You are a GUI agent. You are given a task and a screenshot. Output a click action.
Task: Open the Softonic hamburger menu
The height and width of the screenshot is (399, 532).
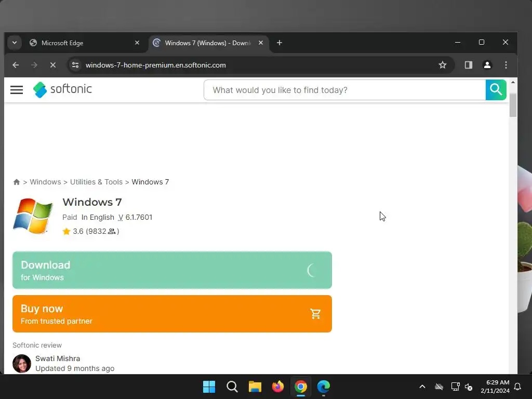[x=17, y=90]
